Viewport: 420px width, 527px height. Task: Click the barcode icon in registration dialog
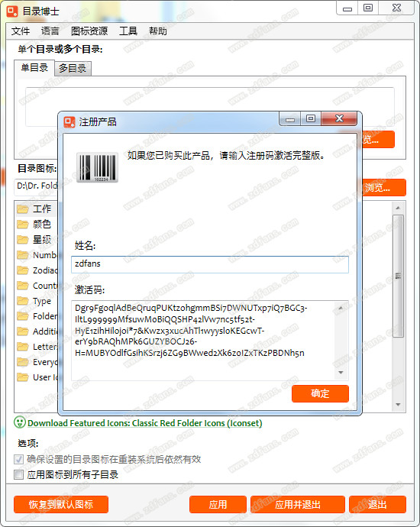(x=97, y=167)
